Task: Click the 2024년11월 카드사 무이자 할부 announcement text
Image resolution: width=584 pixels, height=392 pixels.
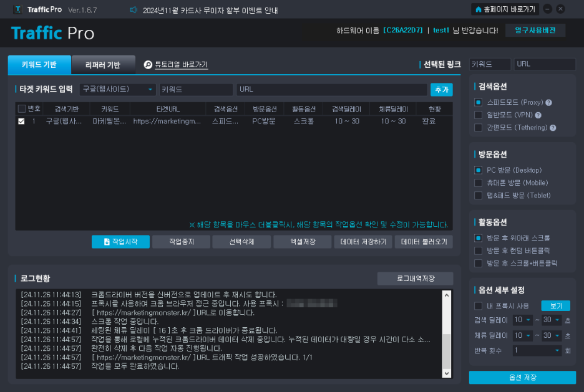Action: tap(210, 11)
